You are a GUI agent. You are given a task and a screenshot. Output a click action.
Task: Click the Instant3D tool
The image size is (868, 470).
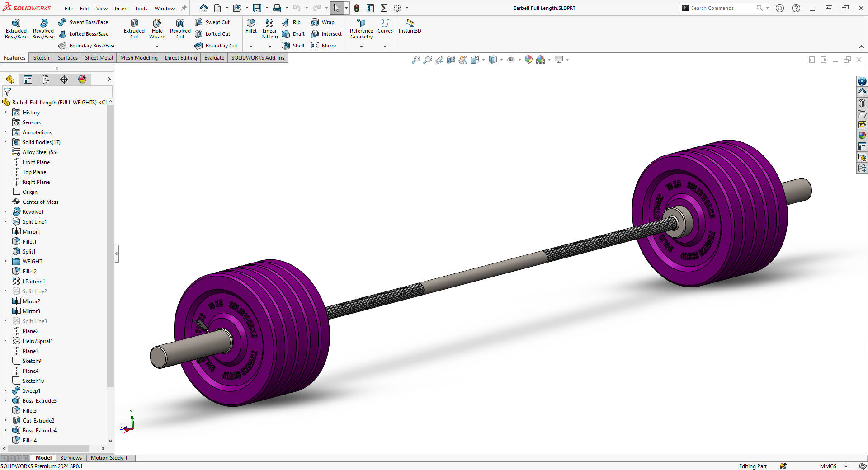(x=410, y=26)
